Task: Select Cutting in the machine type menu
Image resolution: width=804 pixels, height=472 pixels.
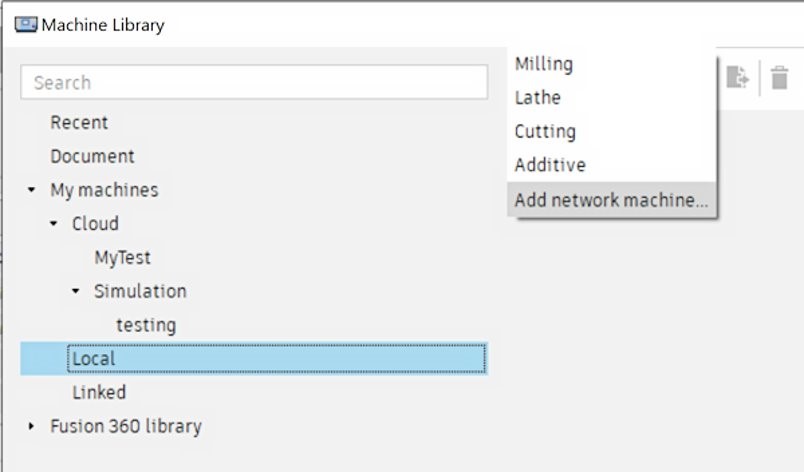Action: (545, 132)
